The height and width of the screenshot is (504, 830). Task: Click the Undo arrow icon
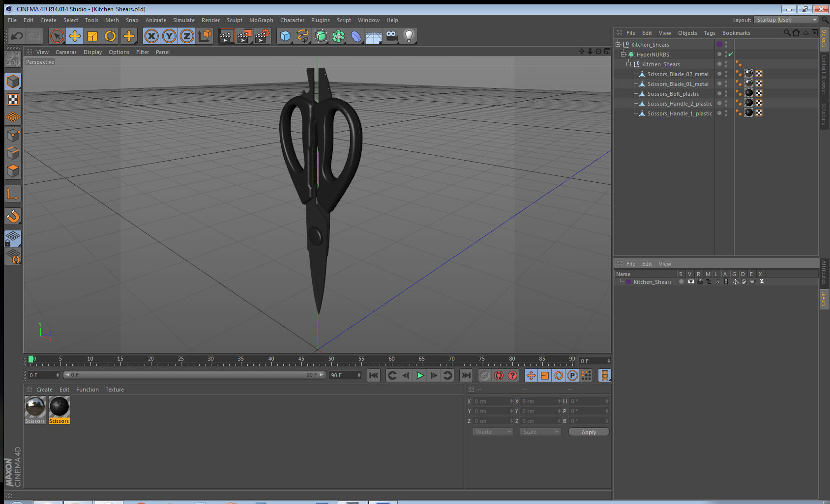click(17, 36)
